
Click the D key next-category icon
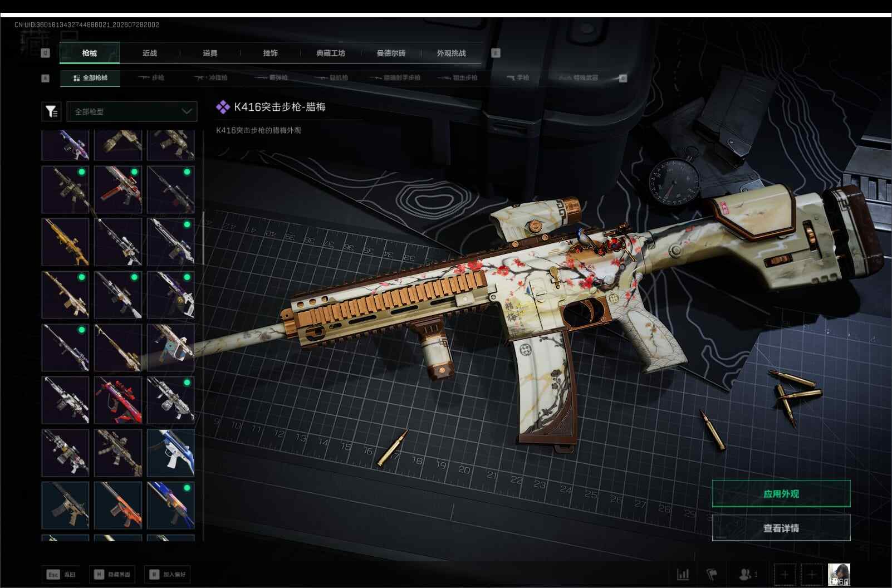(x=623, y=79)
